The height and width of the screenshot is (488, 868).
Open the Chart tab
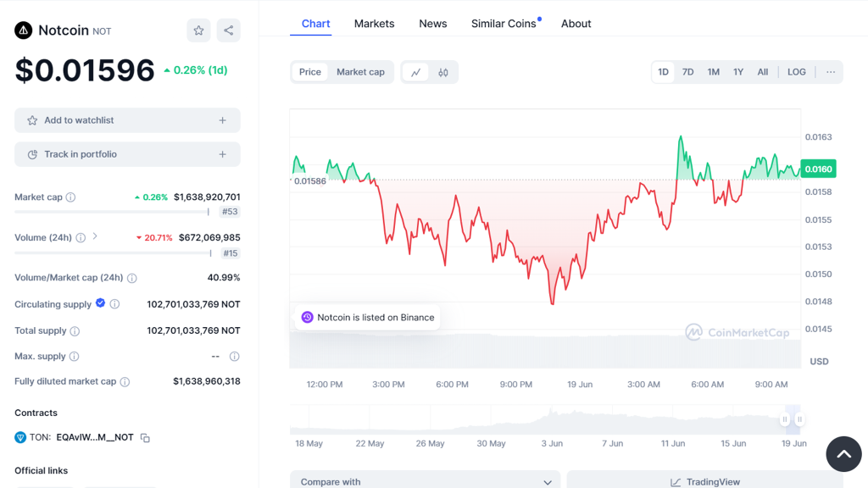click(x=315, y=24)
